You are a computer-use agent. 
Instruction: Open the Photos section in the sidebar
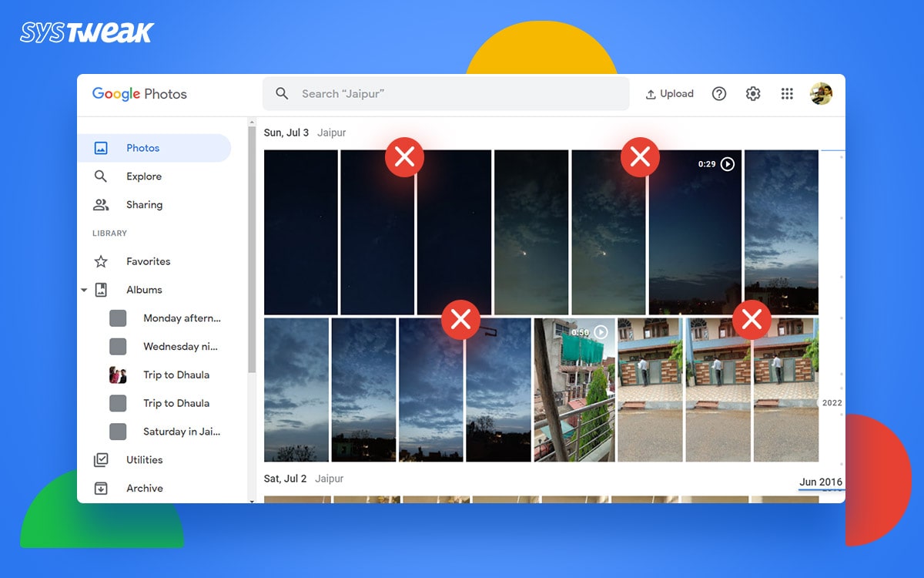(144, 147)
